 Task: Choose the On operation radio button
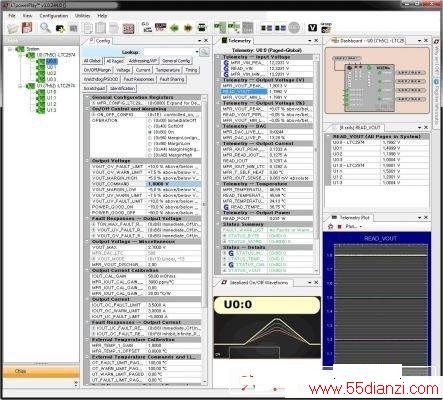(x=150, y=132)
